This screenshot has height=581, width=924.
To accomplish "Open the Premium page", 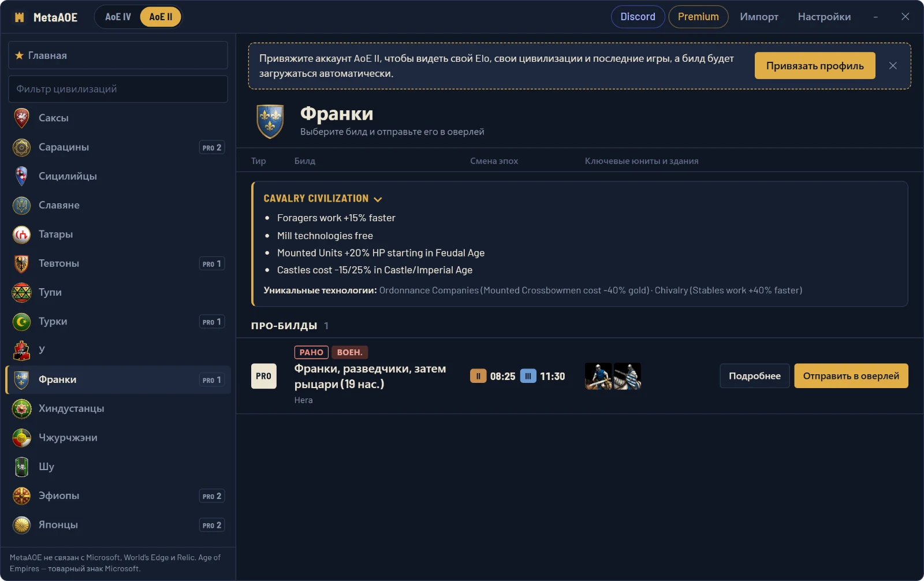I will [x=698, y=17].
